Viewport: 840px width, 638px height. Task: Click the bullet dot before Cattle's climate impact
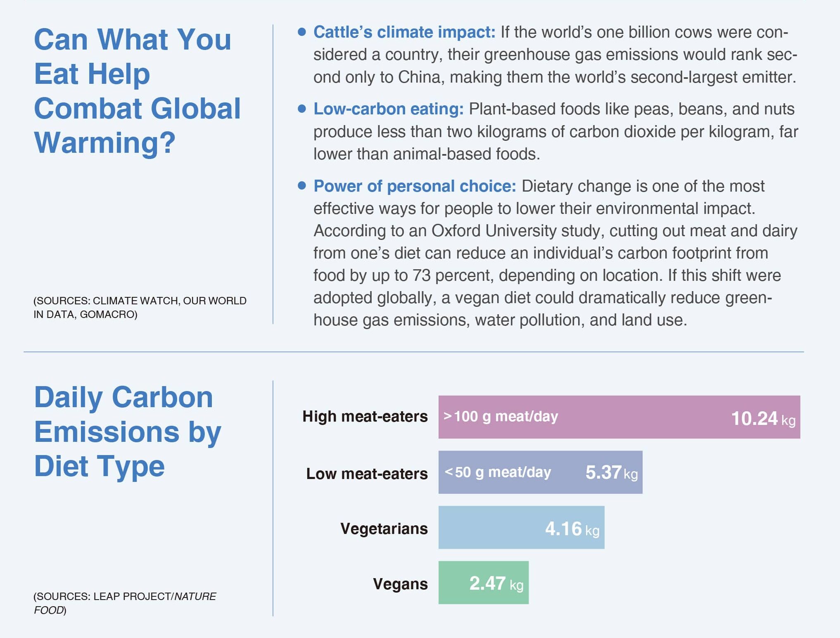302,32
